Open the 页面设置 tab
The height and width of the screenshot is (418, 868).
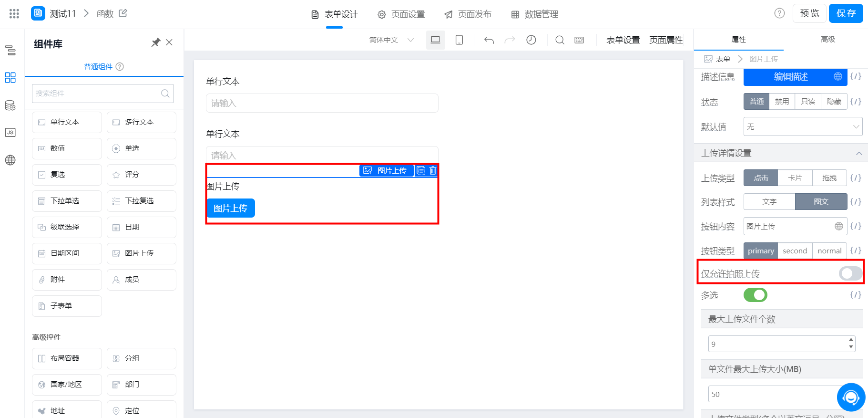401,14
